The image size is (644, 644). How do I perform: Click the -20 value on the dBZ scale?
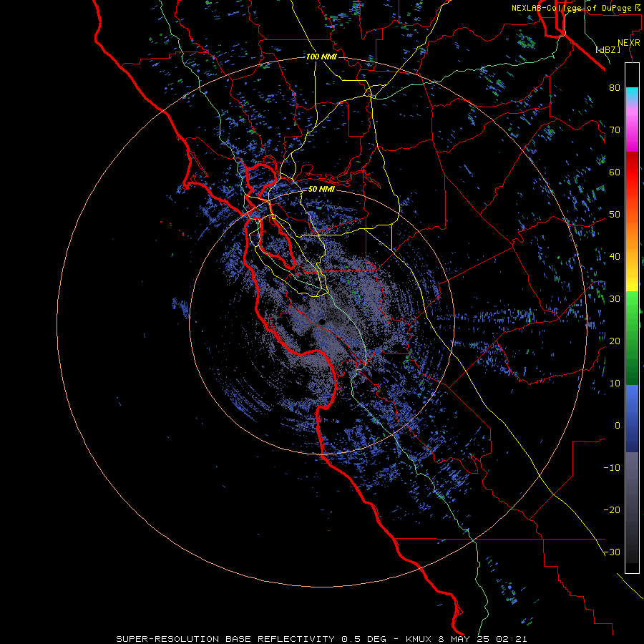point(612,510)
